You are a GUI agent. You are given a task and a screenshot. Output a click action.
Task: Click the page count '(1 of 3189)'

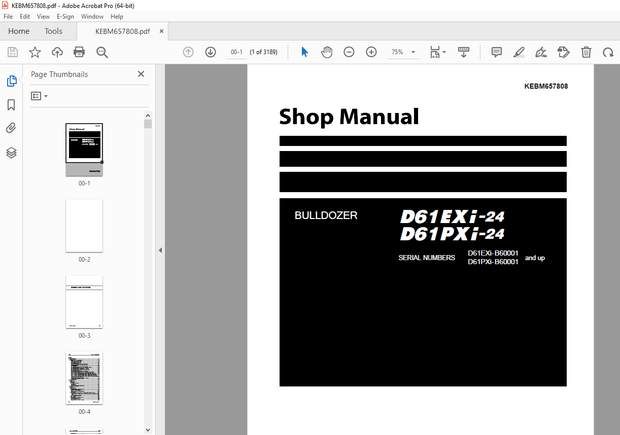tap(264, 52)
